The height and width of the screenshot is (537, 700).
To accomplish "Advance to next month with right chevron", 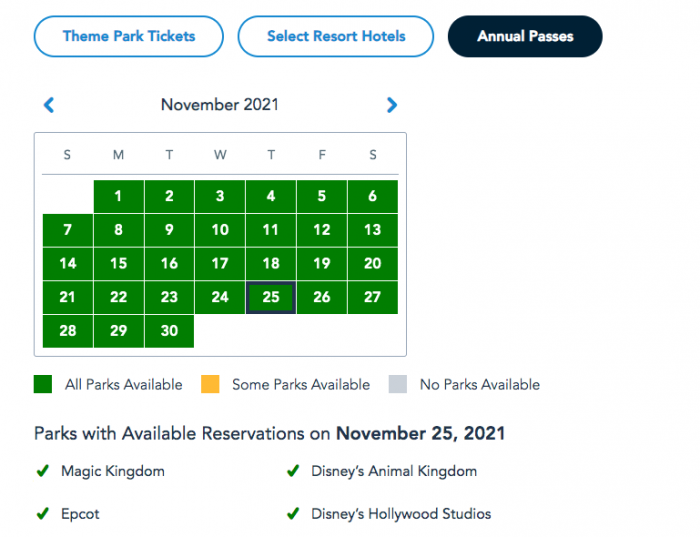I will 392,105.
